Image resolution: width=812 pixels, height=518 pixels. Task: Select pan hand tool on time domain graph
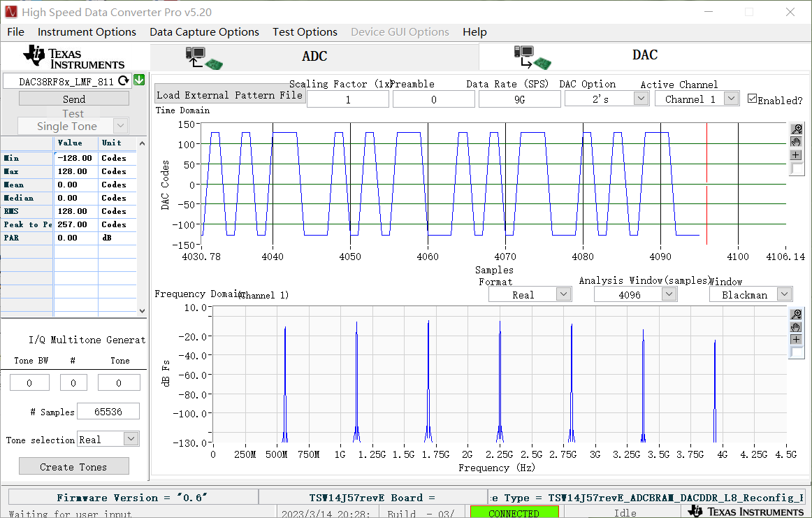(797, 142)
